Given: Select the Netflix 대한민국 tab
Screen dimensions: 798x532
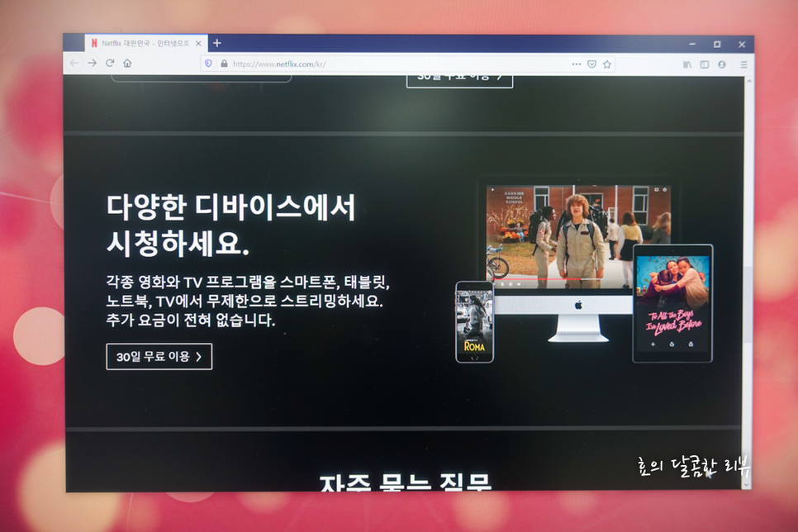Looking at the screenshot, I should [x=146, y=43].
